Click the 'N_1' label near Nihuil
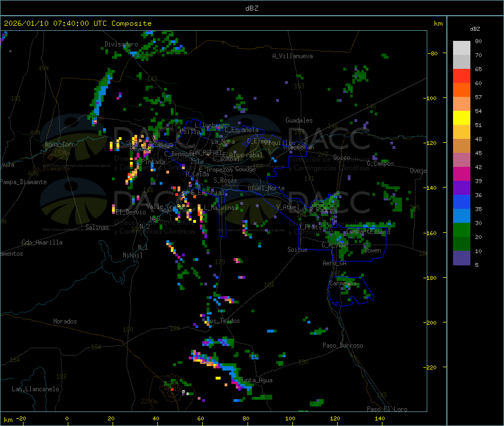Image resolution: width=504 pixels, height=426 pixels. point(143,247)
